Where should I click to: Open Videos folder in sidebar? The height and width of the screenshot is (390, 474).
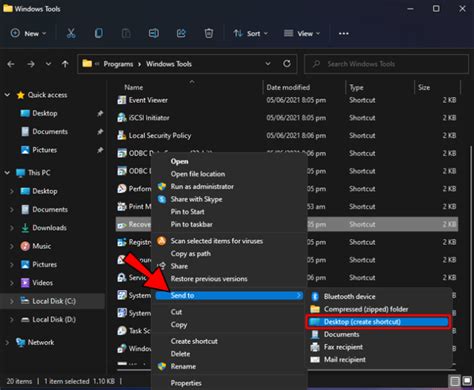[43, 283]
